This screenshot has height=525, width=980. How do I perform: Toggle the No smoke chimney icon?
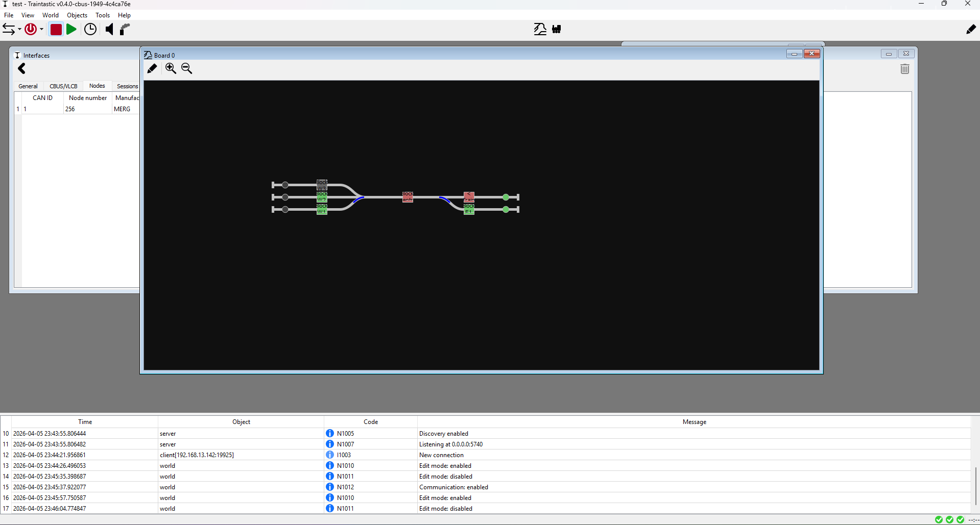click(x=125, y=30)
